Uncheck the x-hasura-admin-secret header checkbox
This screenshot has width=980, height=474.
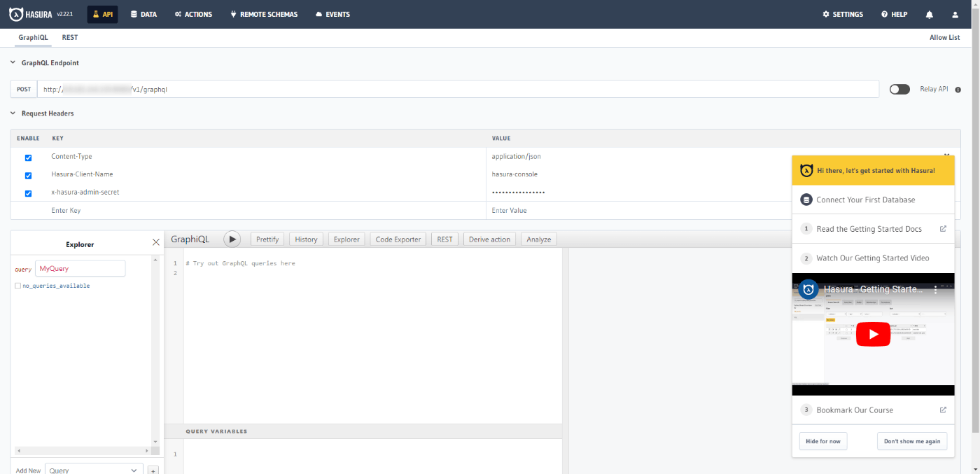pyautogui.click(x=28, y=193)
